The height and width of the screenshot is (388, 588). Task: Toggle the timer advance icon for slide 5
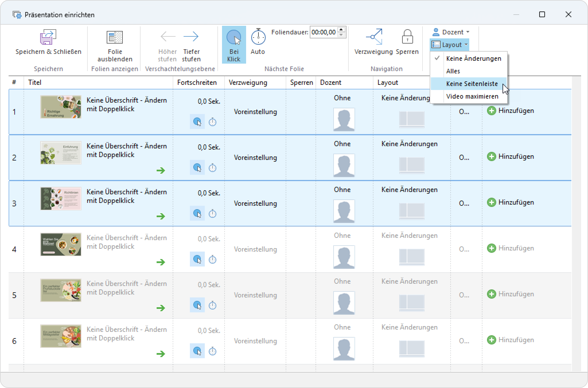(x=213, y=305)
